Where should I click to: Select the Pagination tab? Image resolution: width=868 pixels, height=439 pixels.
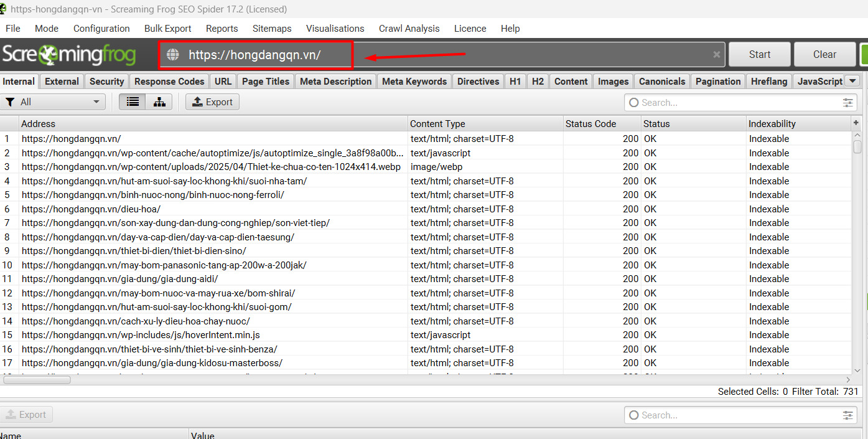point(719,82)
